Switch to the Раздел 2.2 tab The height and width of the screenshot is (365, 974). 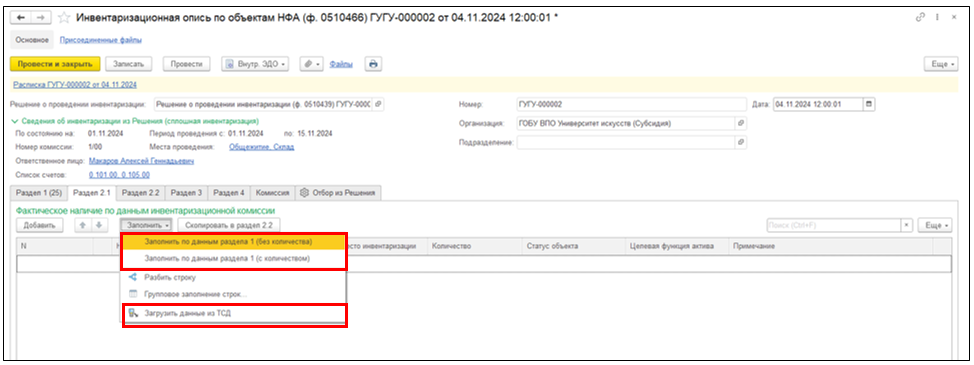coord(140,192)
